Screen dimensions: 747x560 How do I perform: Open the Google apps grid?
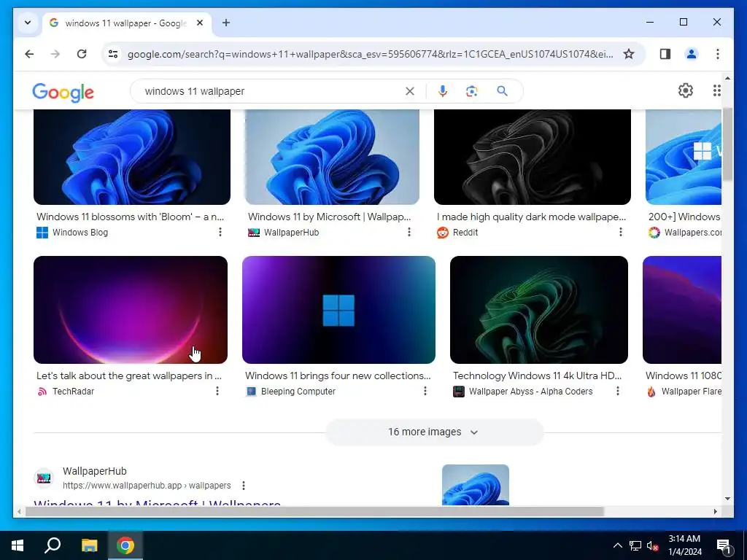point(716,90)
